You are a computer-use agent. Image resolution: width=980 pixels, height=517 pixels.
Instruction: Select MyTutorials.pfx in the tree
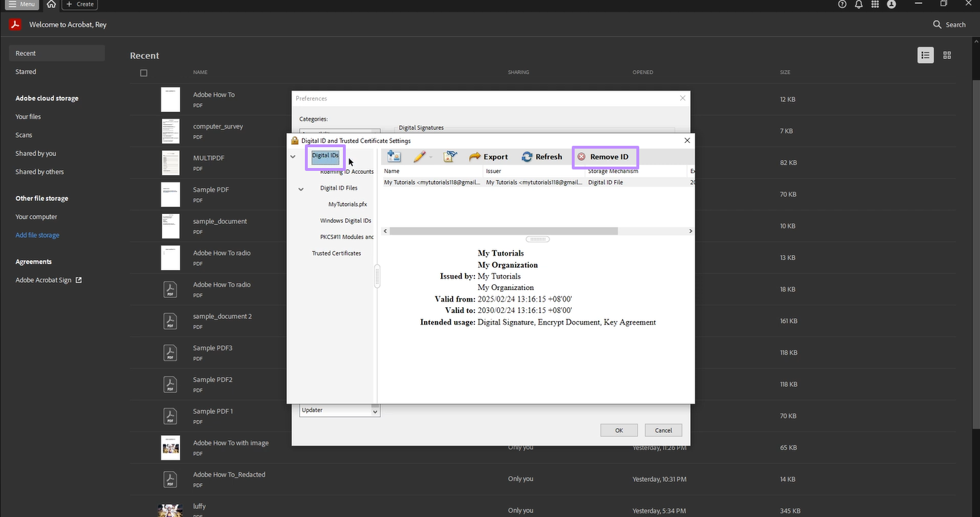[348, 205]
